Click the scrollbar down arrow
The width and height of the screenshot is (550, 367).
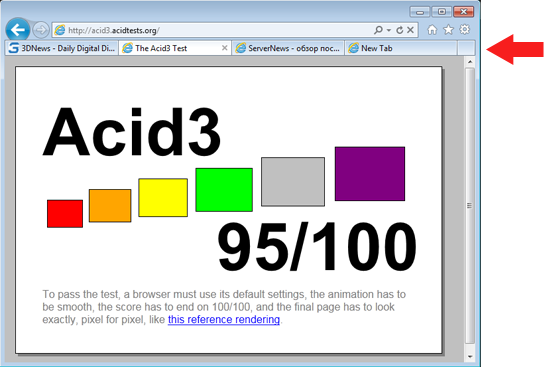[470, 357]
